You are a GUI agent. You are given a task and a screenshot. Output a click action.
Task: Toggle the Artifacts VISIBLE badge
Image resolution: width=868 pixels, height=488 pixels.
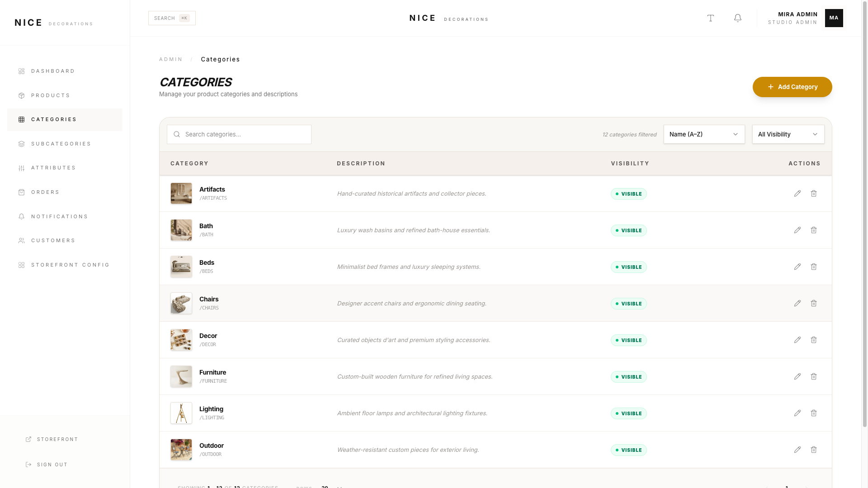(629, 194)
